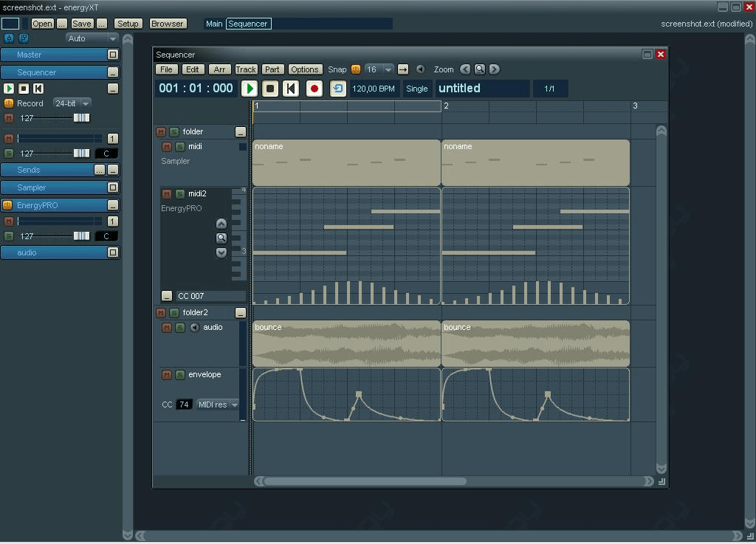The height and width of the screenshot is (544, 756).
Task: Click the EnergyPRO volume slider handle
Action: [81, 236]
